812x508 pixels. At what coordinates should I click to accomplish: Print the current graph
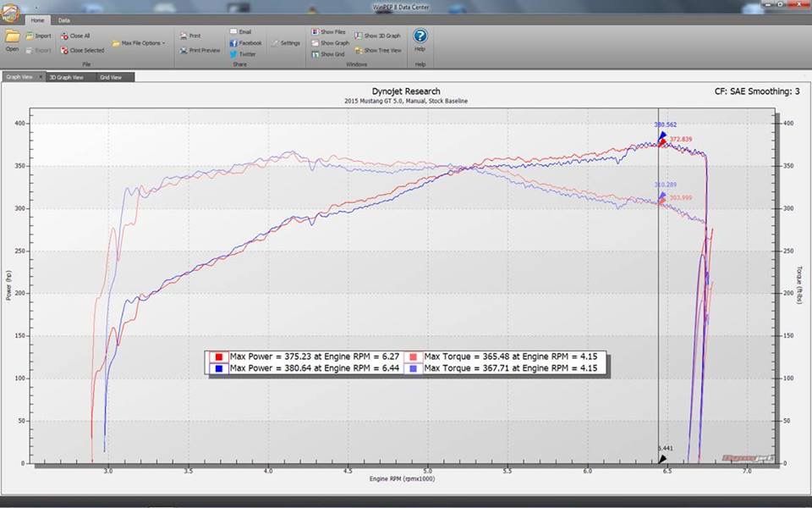pyautogui.click(x=190, y=36)
